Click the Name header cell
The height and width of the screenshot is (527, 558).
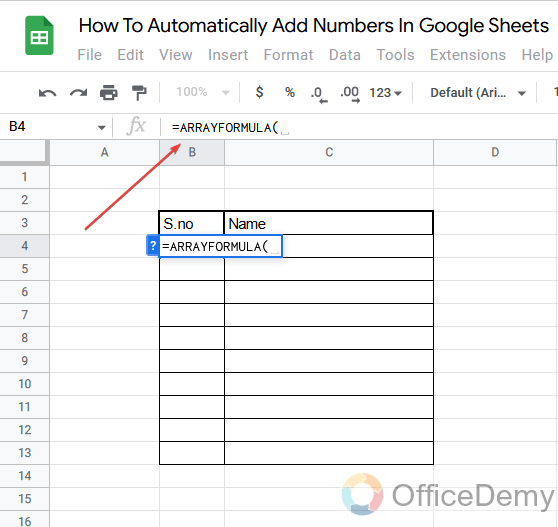click(x=329, y=223)
